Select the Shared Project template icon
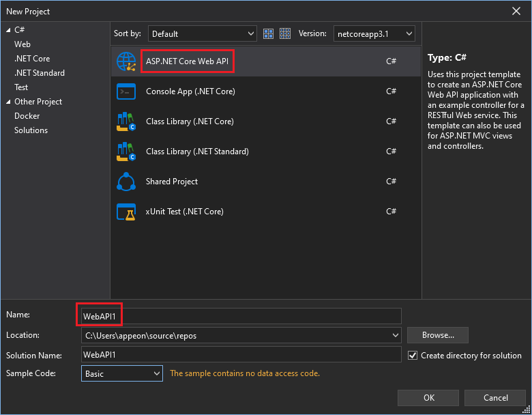The height and width of the screenshot is (415, 532). click(127, 182)
